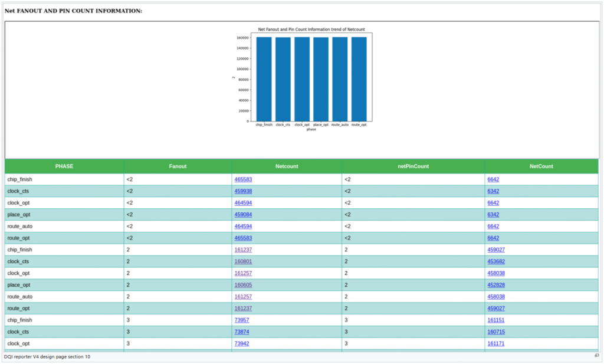Click the Fanout column header

coord(178,166)
